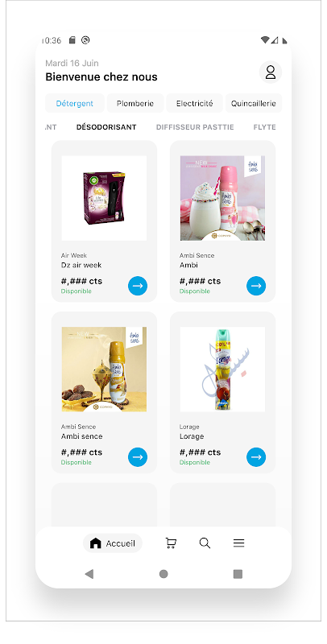Tap the Android home circle button
The height and width of the screenshot is (644, 327).
click(x=163, y=574)
